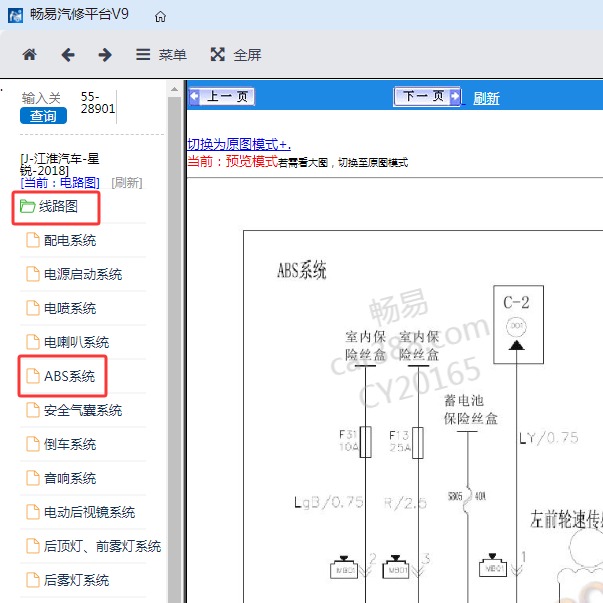The width and height of the screenshot is (603, 603).
Task: Open 电喇叭系统 document
Action: 76,342
